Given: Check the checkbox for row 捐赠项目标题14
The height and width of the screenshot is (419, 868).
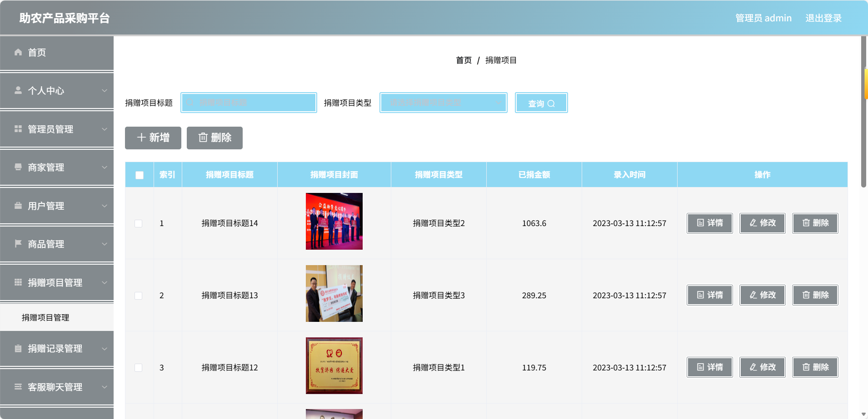Looking at the screenshot, I should 139,223.
